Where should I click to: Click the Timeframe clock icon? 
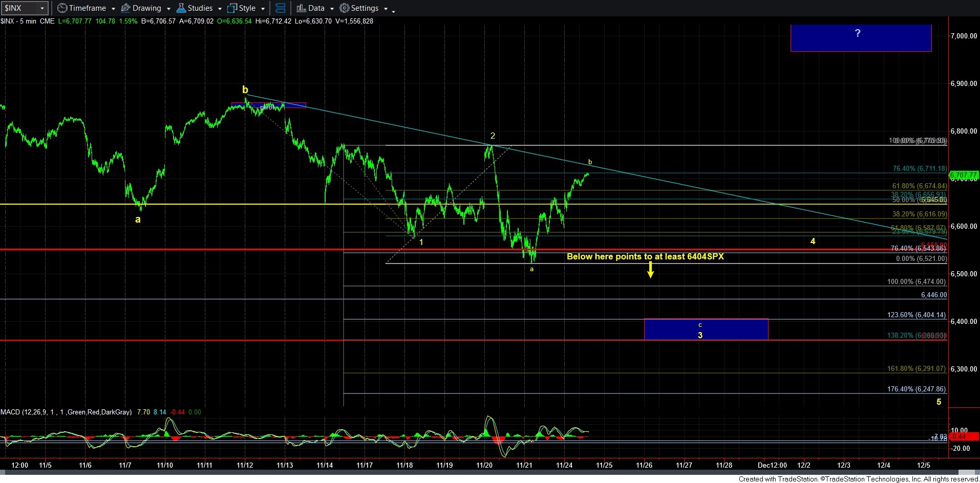click(x=62, y=8)
